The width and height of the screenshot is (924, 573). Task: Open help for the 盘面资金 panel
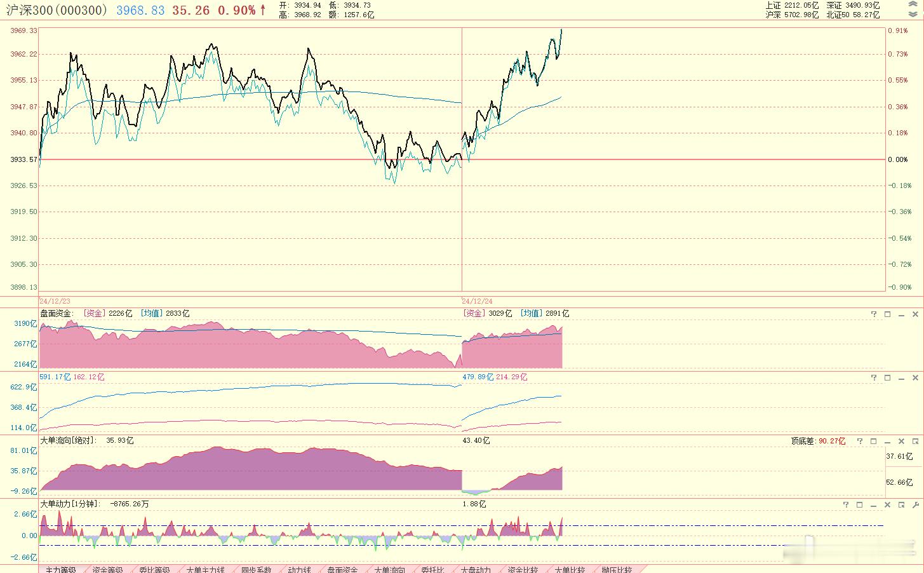874,314
